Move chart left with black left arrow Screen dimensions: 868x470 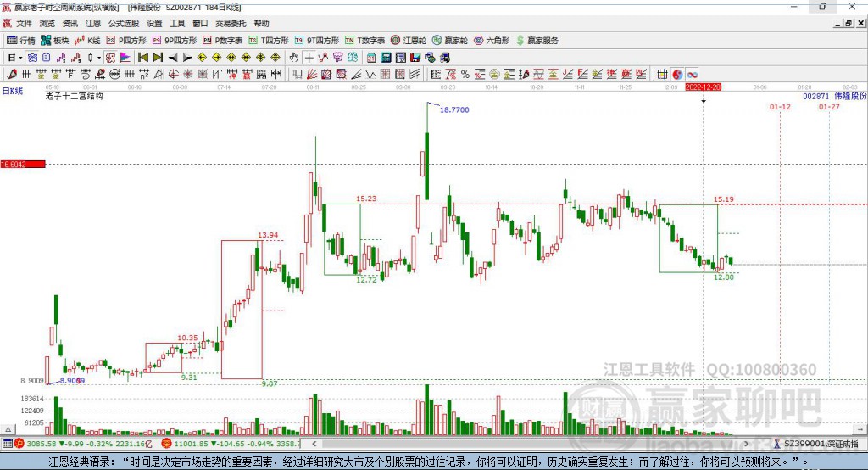pos(173,58)
